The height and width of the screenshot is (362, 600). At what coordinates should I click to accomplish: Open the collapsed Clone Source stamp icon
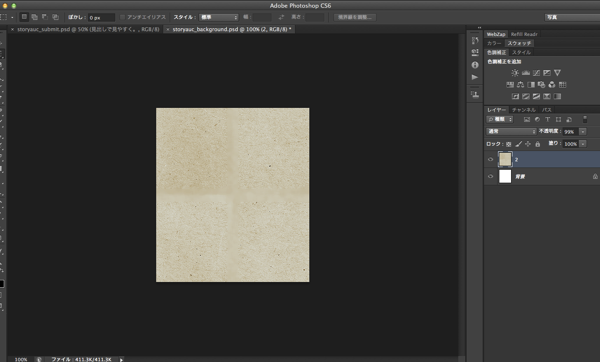[x=475, y=94]
